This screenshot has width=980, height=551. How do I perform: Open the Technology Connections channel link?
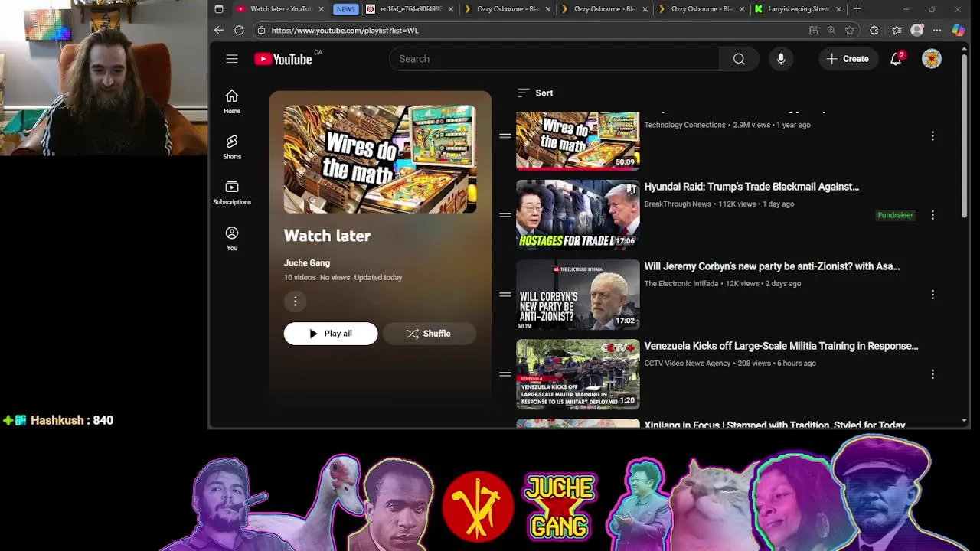(684, 125)
